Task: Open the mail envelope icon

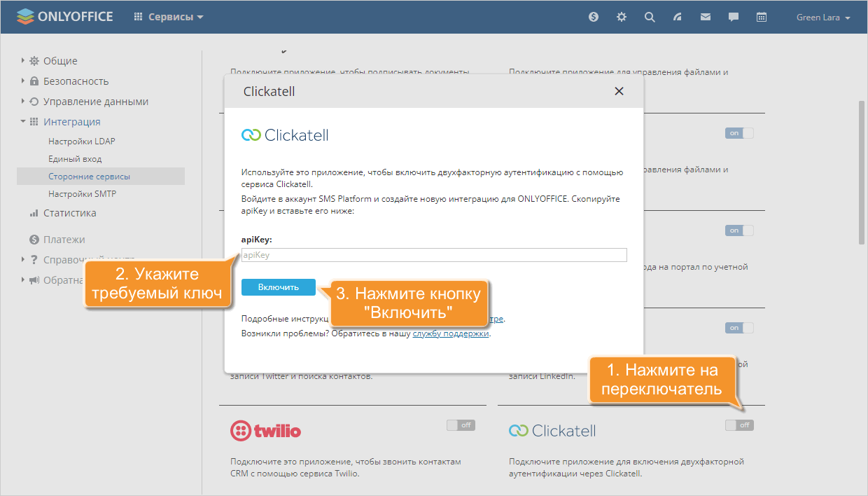Action: (706, 17)
